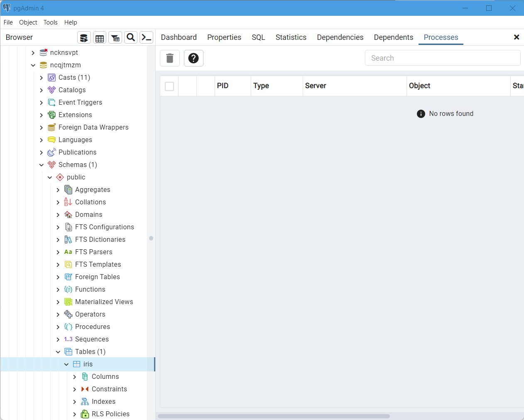The width and height of the screenshot is (524, 420).
Task: Open help for the Processes panel
Action: pos(193,58)
